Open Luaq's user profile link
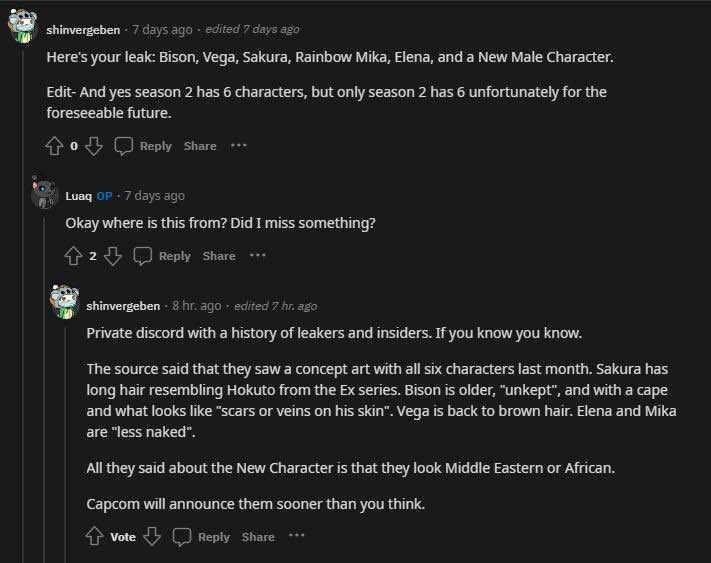711x563 pixels. 79,196
